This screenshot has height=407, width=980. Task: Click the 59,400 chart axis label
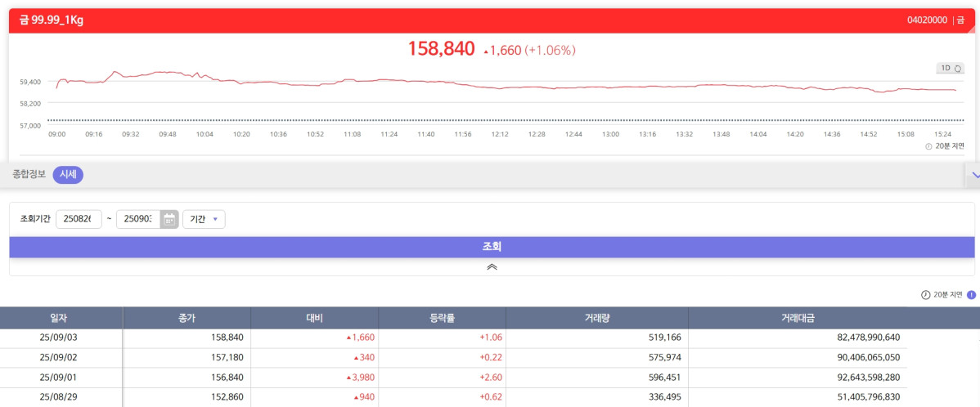tap(30, 82)
